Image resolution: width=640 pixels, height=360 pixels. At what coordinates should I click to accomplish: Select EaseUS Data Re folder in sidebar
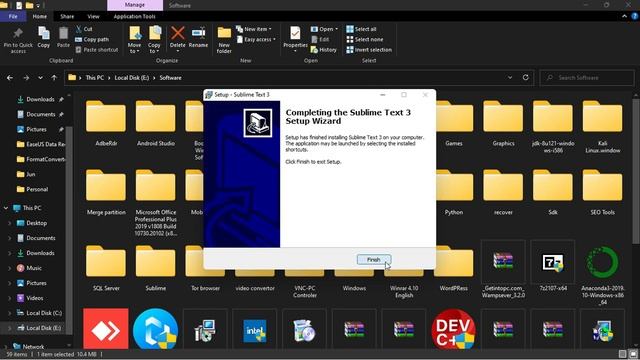point(41,144)
